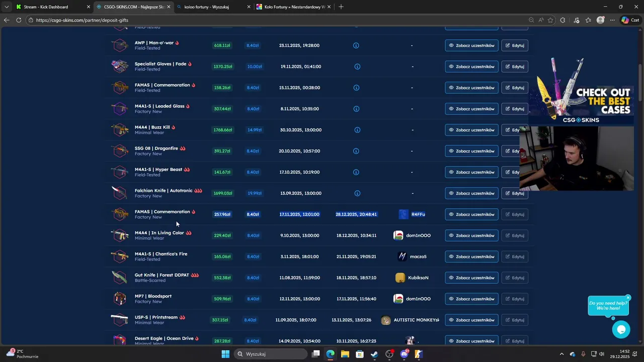Click the address bar URL

(82, 20)
